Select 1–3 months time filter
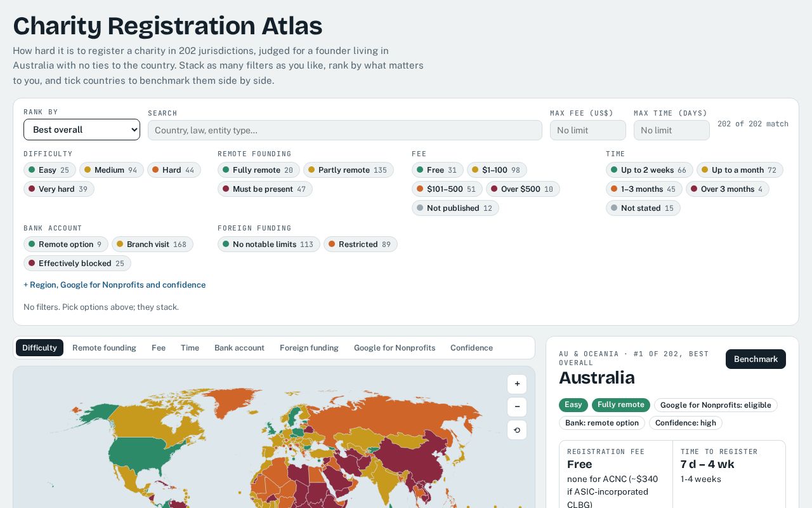The width and height of the screenshot is (812, 508). [644, 189]
